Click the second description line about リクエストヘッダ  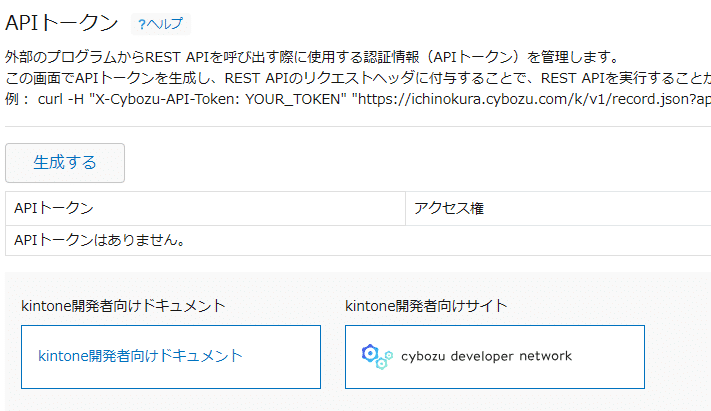click(x=358, y=78)
